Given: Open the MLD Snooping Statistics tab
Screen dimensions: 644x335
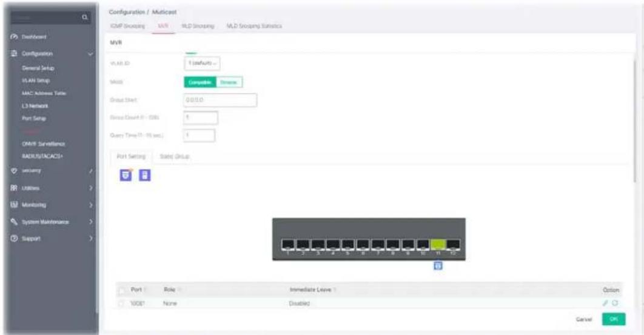Looking at the screenshot, I should (x=254, y=26).
